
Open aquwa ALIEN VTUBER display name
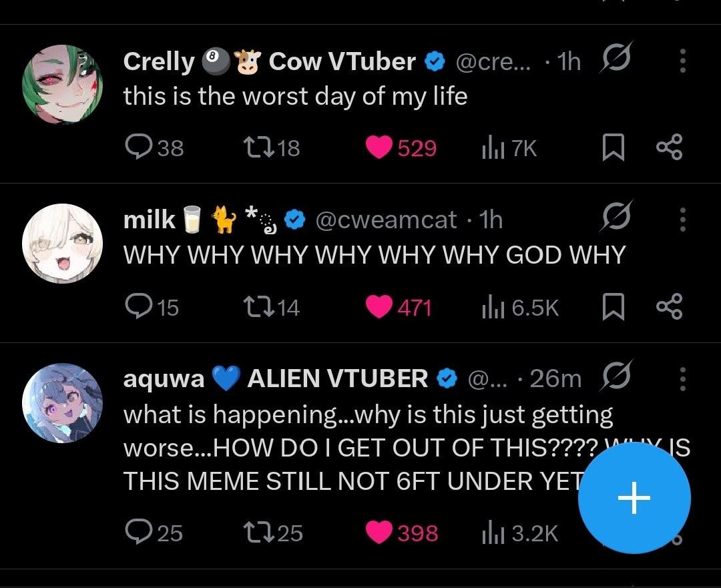point(275,378)
